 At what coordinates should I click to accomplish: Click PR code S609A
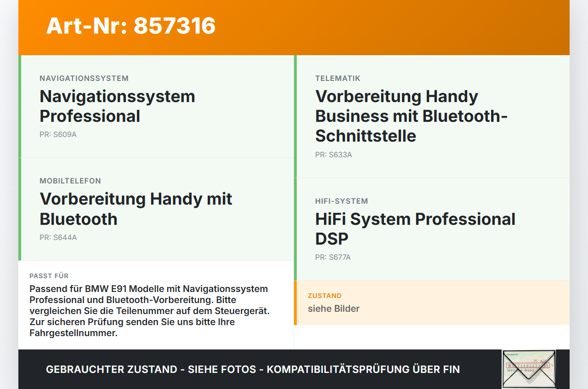point(58,135)
